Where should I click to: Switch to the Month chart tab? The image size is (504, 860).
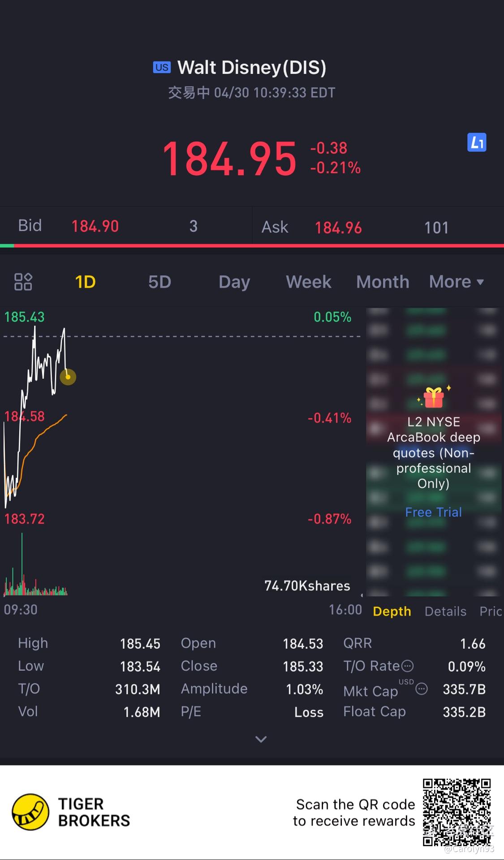coord(383,282)
